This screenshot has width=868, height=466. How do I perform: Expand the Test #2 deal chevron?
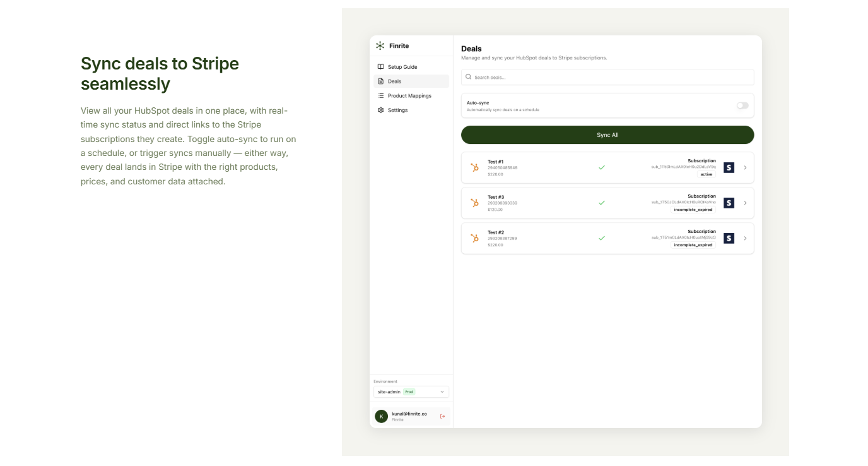coord(745,239)
